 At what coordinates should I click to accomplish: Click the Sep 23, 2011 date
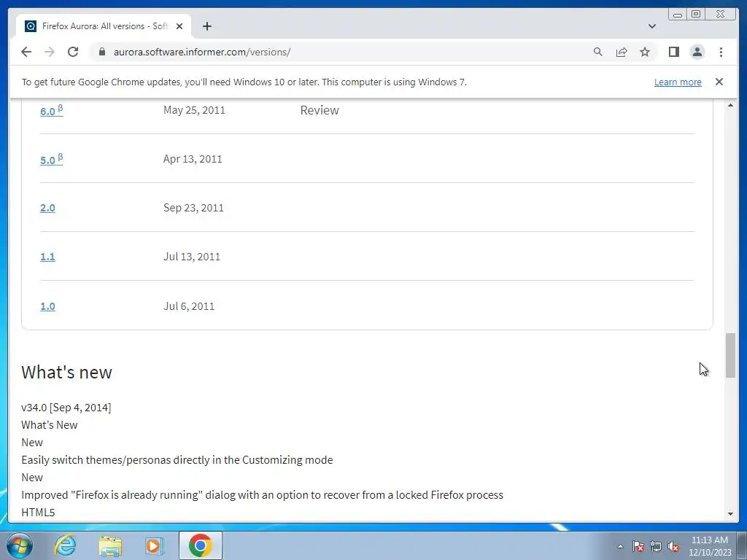pos(193,208)
